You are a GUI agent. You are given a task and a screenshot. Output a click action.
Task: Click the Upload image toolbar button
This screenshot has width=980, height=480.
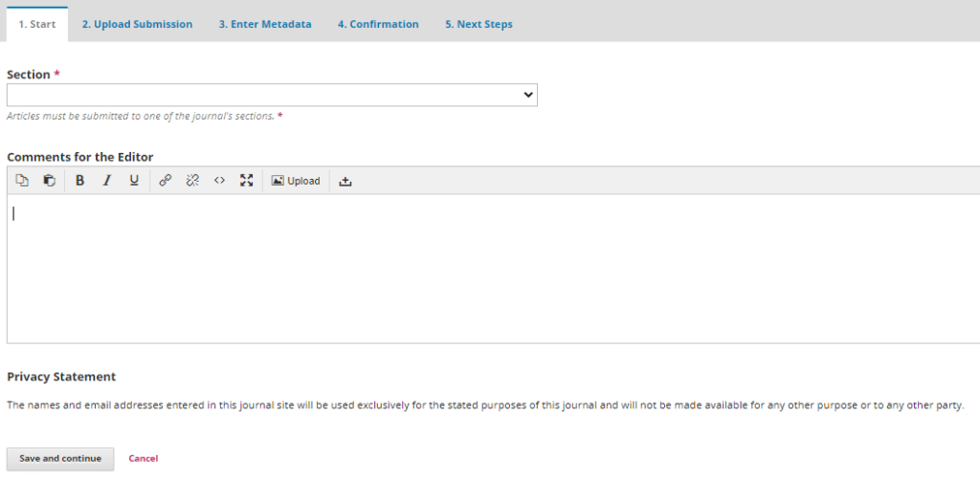[x=296, y=181]
